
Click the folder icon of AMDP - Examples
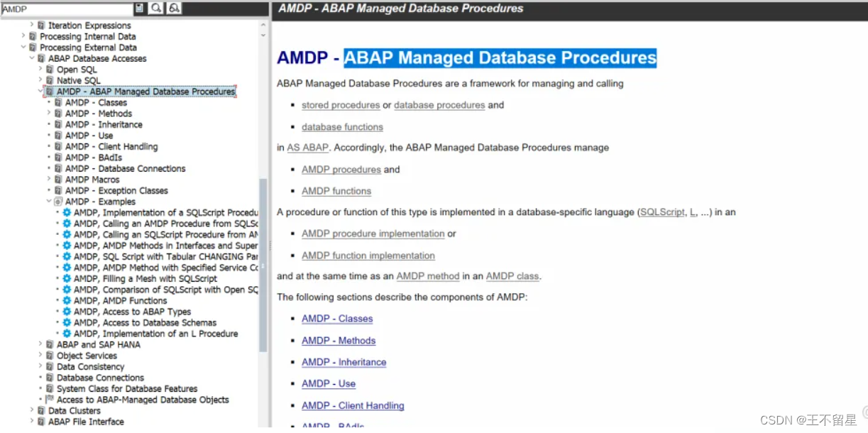58,202
